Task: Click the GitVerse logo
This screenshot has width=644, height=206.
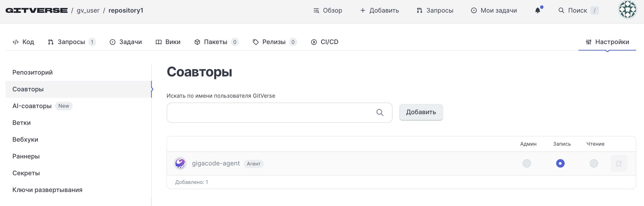Action: (37, 10)
